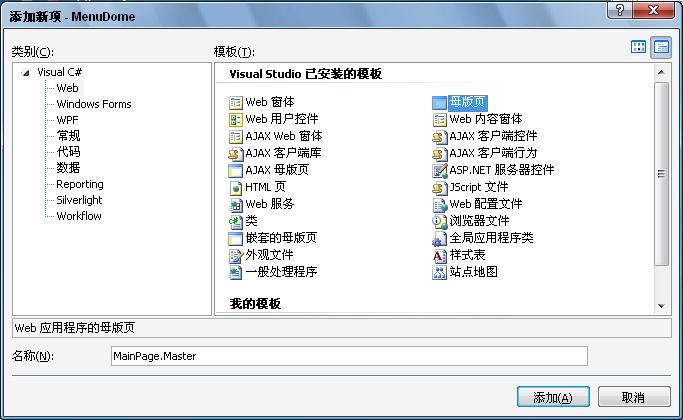Choose the 母版页 template icon
This screenshot has height=420, width=683.
coord(439,103)
